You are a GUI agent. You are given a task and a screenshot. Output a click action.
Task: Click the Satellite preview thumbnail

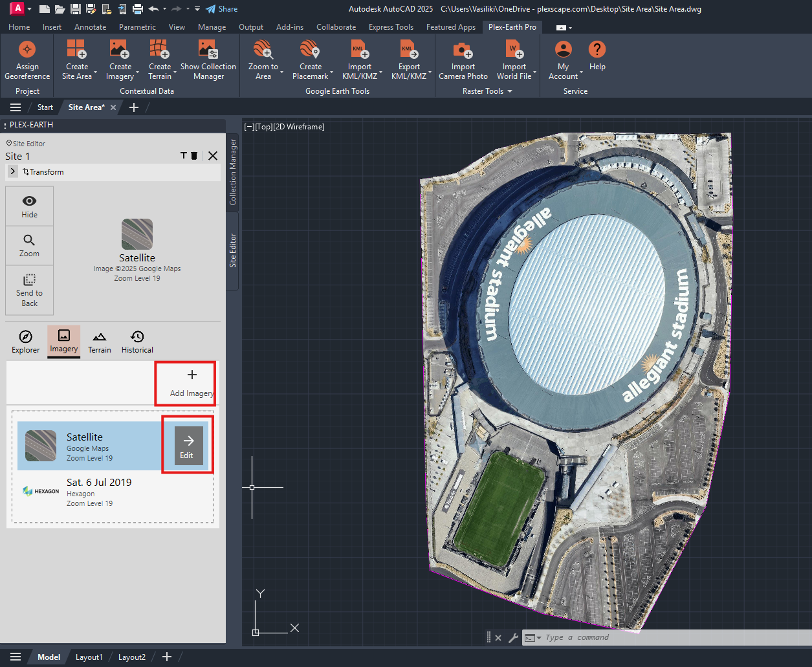(137, 234)
